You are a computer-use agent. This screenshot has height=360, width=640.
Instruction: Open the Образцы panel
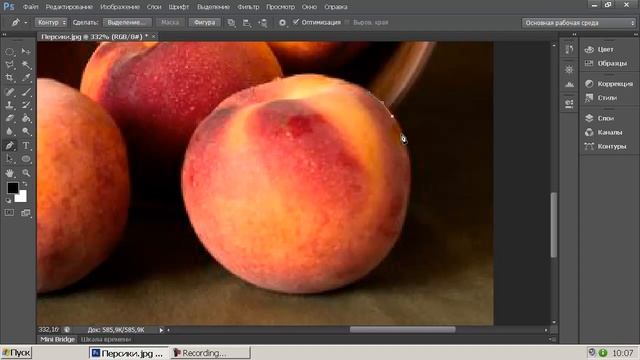[606, 63]
